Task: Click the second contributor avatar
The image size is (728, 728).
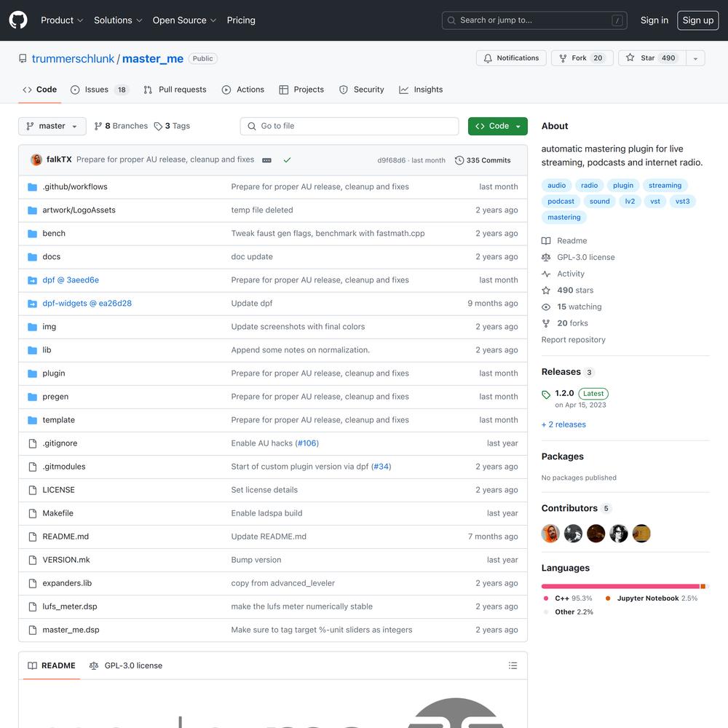Action: point(574,534)
